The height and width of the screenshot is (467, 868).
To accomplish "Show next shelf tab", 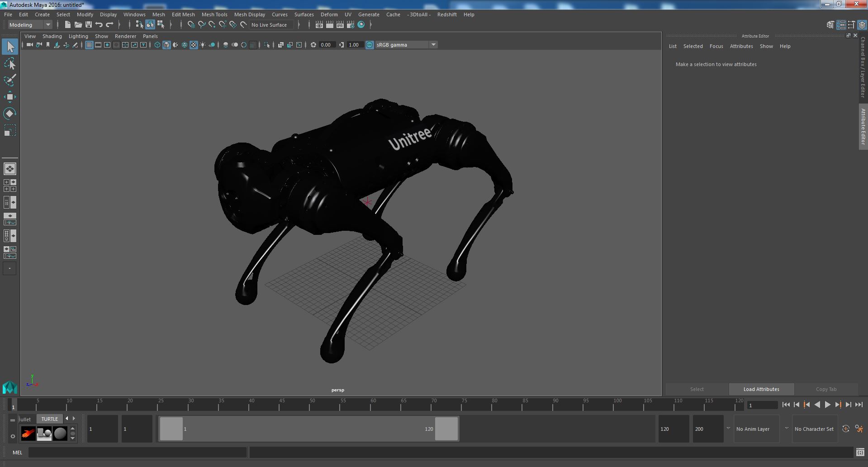I will point(74,419).
